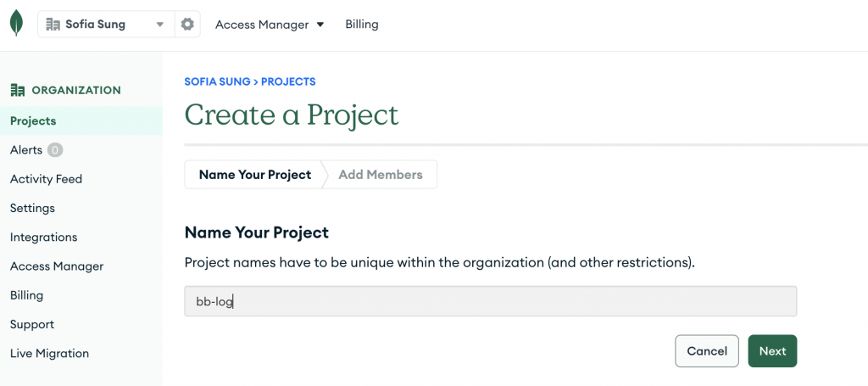Open Live Migration page

tap(49, 354)
